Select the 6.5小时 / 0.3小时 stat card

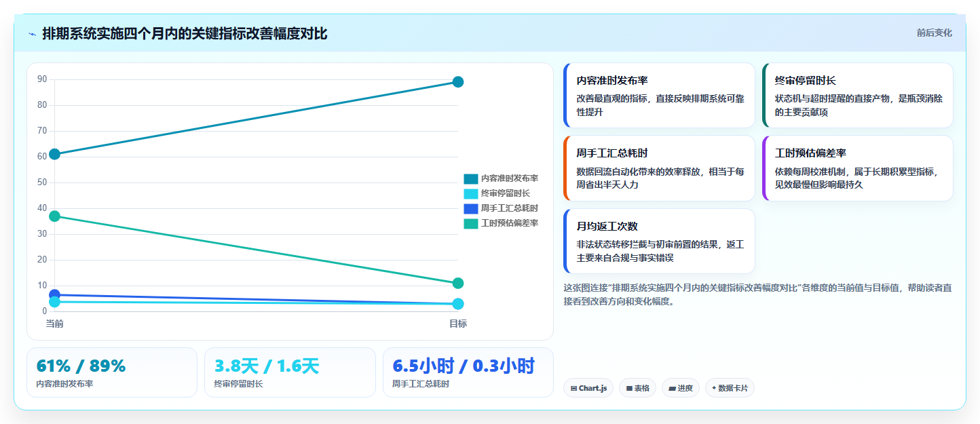(x=468, y=372)
